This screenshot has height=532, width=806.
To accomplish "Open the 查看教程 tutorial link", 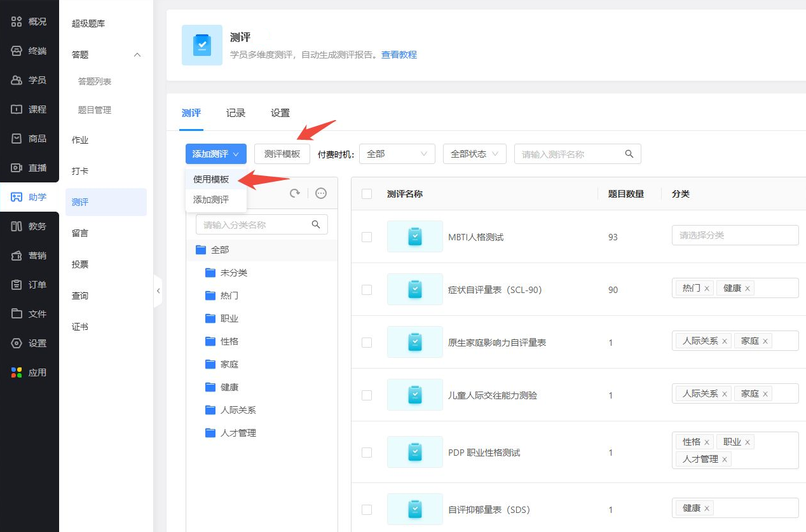I will [x=399, y=55].
